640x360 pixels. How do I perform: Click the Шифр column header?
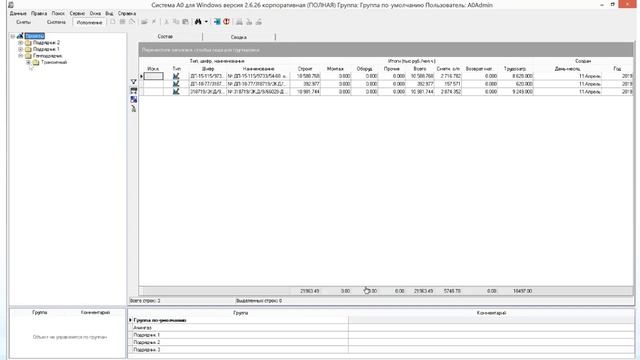point(208,69)
